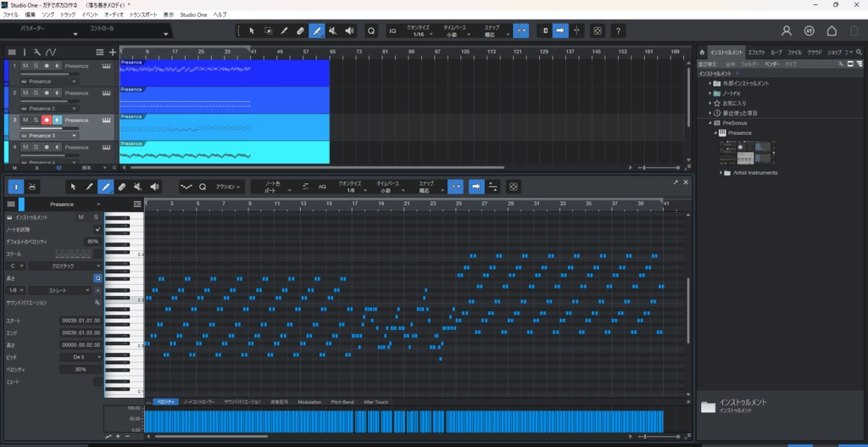Open track options wrench icon
Viewport: 868px width, 447px height.
click(x=37, y=52)
